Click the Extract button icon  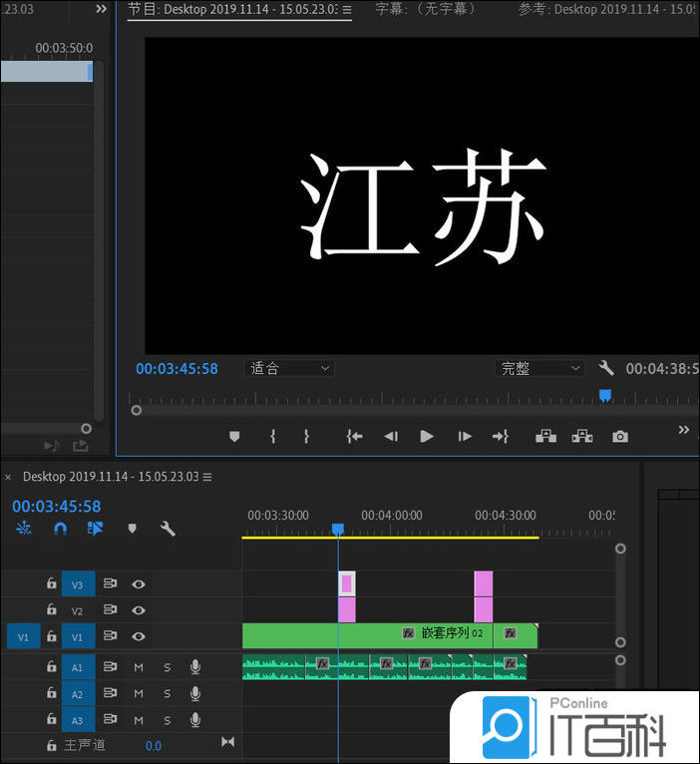pyautogui.click(x=582, y=436)
